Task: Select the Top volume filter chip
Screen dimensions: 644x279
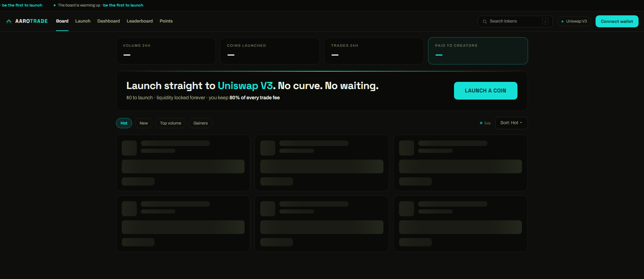Action: pos(171,123)
